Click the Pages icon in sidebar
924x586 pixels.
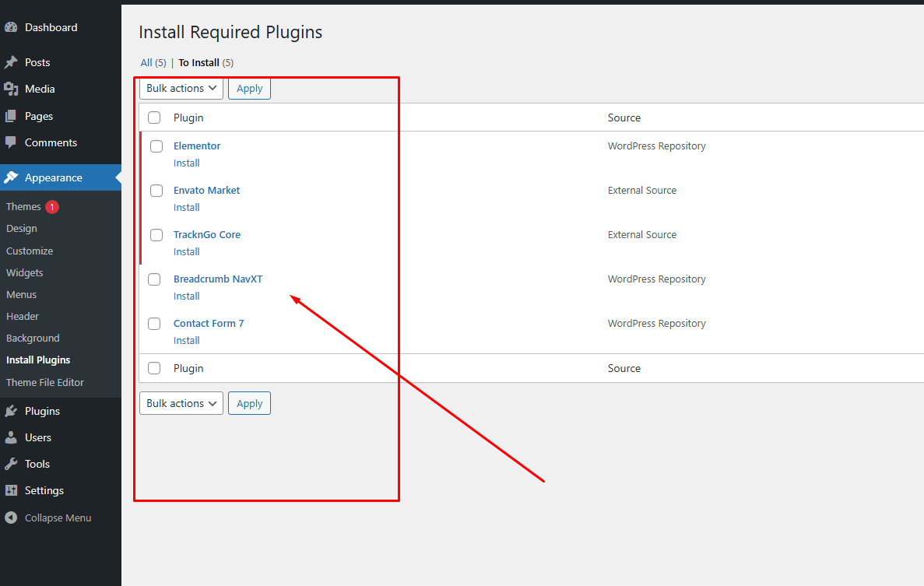(11, 116)
